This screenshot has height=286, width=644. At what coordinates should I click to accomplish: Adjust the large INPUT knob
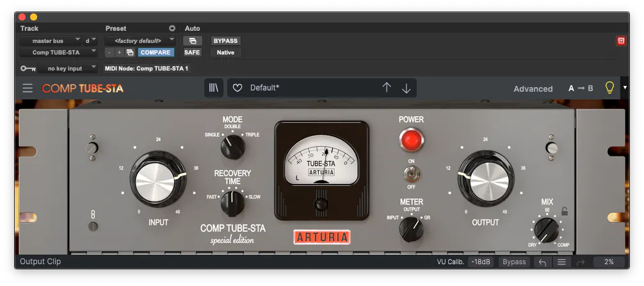pyautogui.click(x=158, y=179)
